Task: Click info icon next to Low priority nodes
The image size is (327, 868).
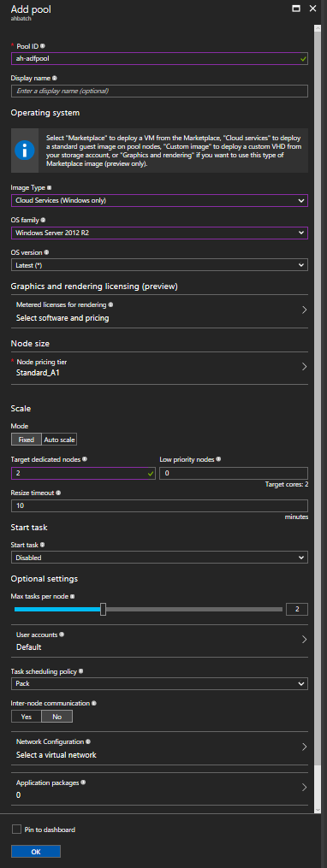Action: coord(218,459)
